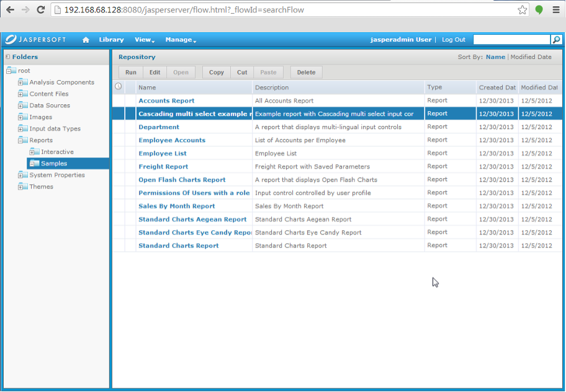
Task: Open the Accounts Report link
Action: (x=166, y=100)
